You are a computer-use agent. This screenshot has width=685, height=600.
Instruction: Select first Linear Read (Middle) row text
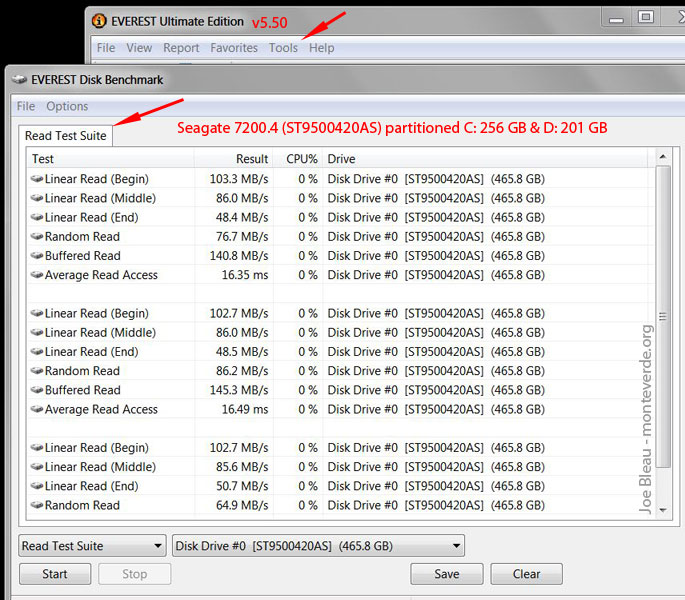click(100, 198)
